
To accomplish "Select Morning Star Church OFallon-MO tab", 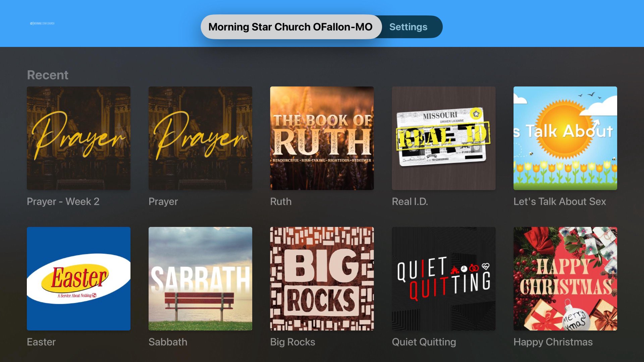I will point(291,27).
